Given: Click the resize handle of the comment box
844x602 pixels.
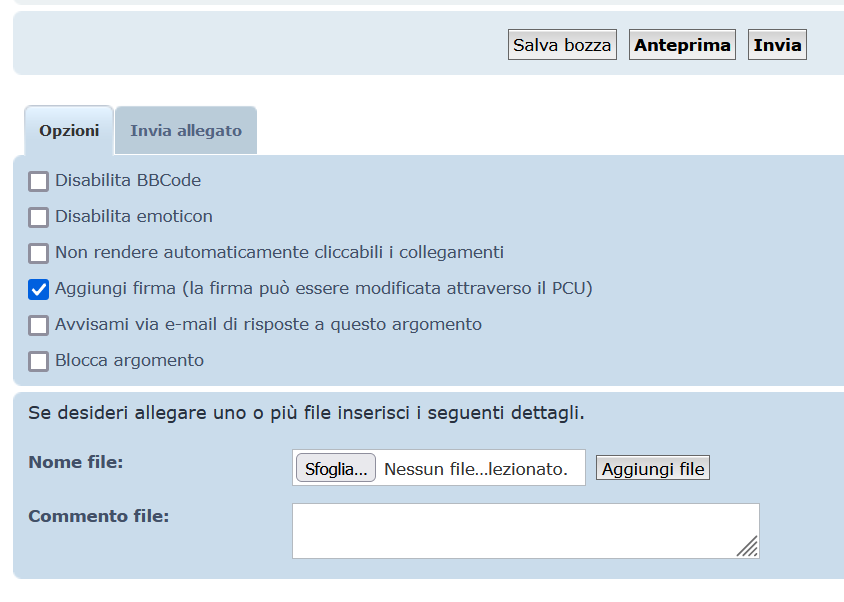Looking at the screenshot, I should tap(748, 546).
